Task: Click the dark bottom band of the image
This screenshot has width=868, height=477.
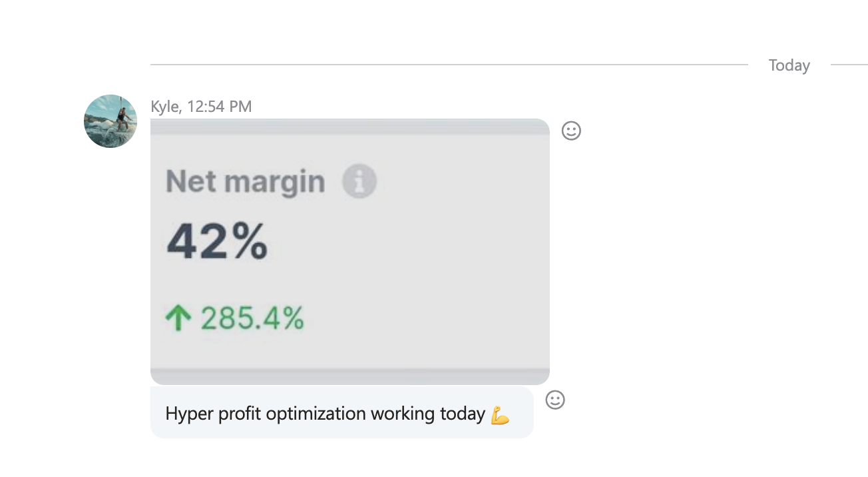Action: coord(350,376)
